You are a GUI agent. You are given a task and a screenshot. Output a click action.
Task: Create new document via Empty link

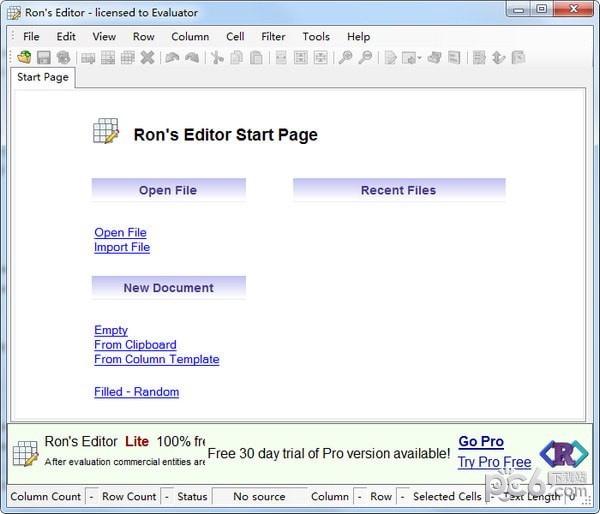[x=111, y=330]
